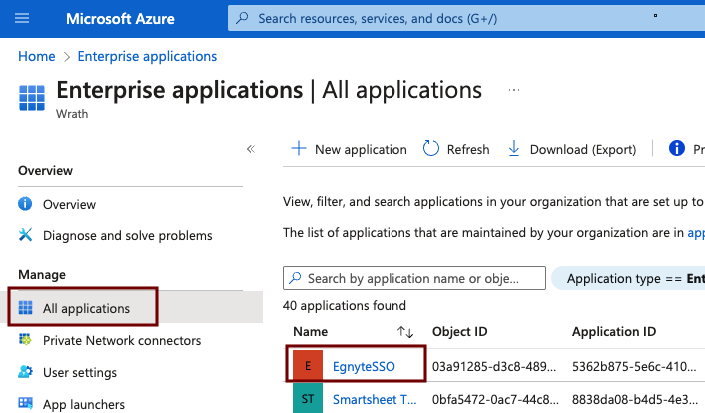705x413 pixels.
Task: Open the ellipsis more options next to title
Action: 513,90
